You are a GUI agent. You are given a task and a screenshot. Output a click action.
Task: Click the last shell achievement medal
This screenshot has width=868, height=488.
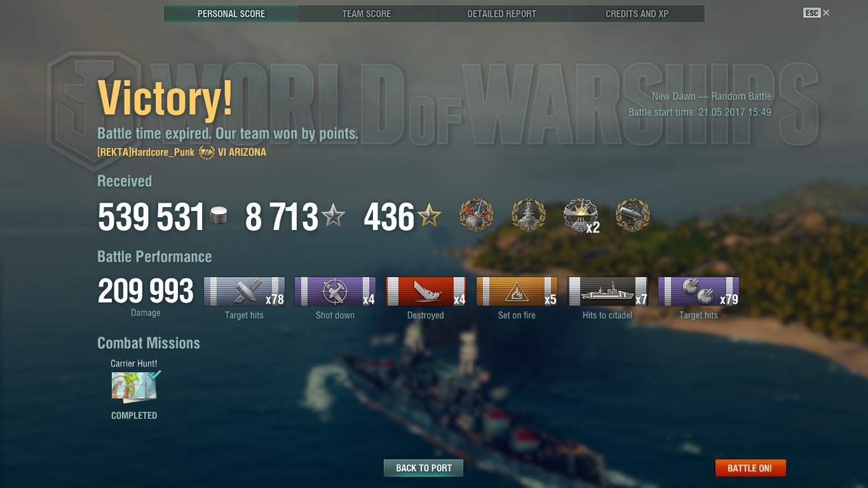634,215
